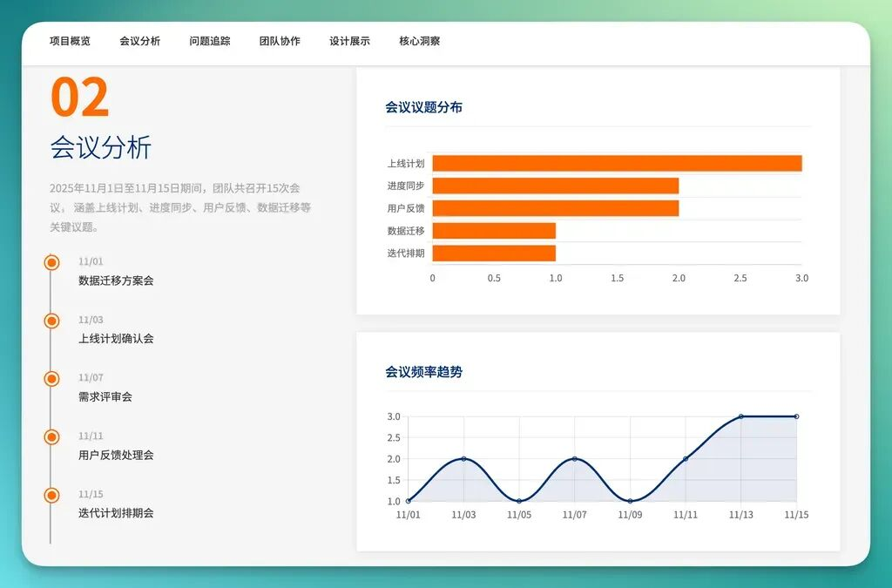Select the 团队协作 navigation item
Viewport: 892px width, 588px height.
(x=280, y=41)
